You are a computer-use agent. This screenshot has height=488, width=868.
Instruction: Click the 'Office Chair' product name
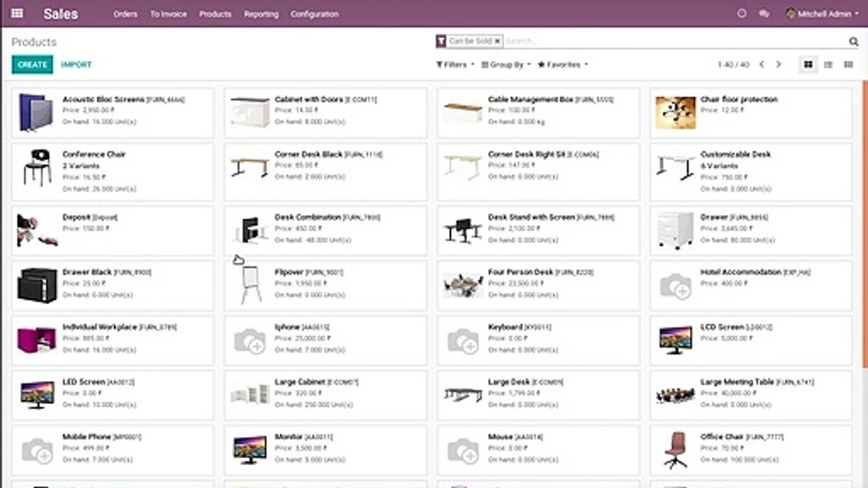coord(722,437)
